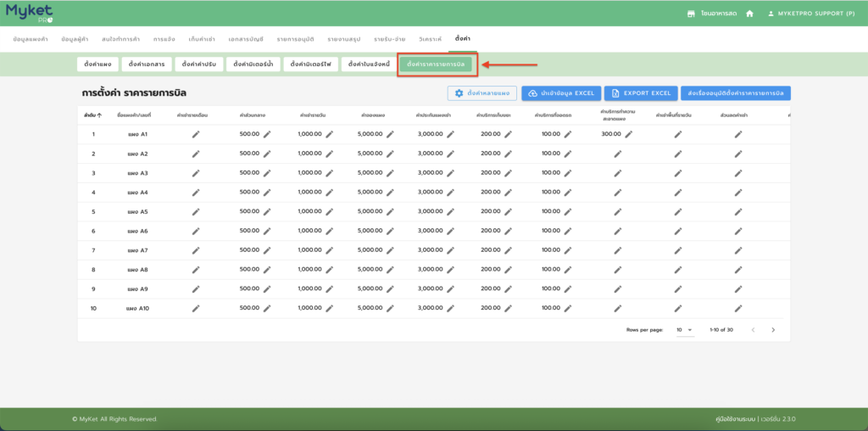This screenshot has height=431, width=868.
Task: Click pencil beside 200.00 in แผง A6 row
Action: point(508,231)
